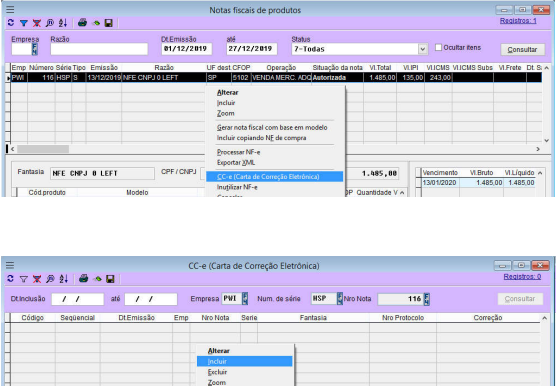Select Exportar XML from context menu
The width and height of the screenshot is (557, 387).
[236, 163]
